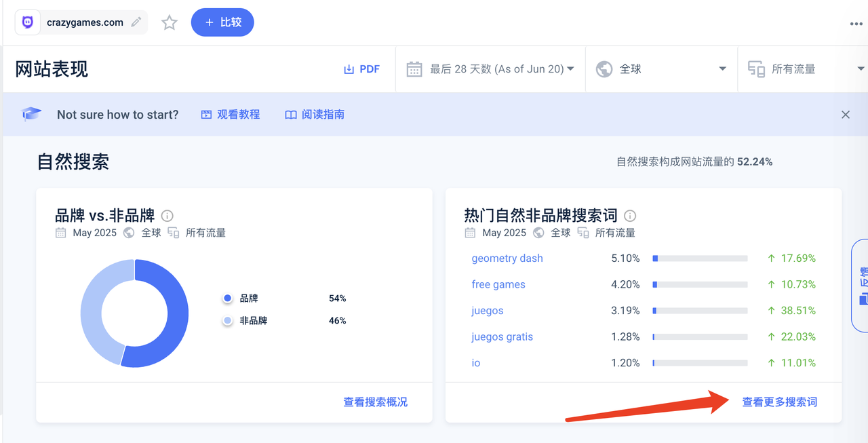868x443 pixels.
Task: Star the website as a favorite
Action: pyautogui.click(x=170, y=23)
